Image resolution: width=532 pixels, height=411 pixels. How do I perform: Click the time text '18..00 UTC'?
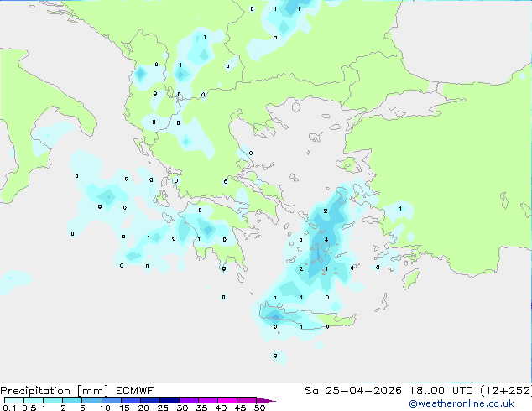click(x=441, y=391)
